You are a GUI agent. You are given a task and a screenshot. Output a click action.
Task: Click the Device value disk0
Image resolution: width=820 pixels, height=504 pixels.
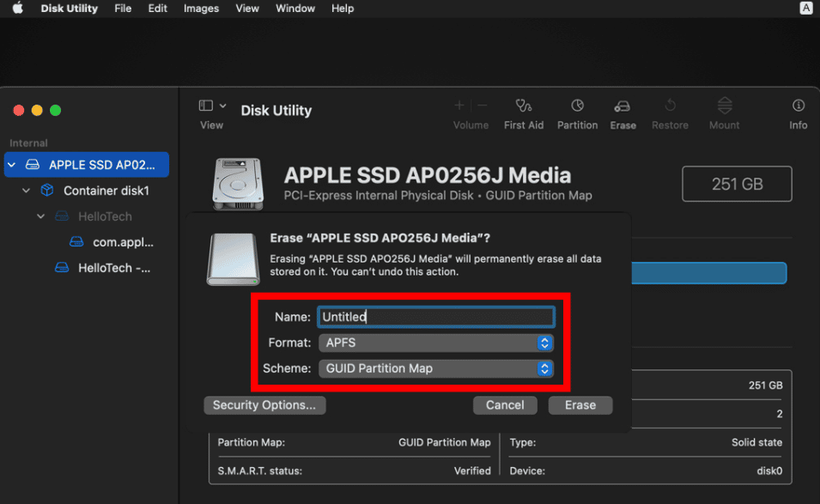(x=769, y=471)
